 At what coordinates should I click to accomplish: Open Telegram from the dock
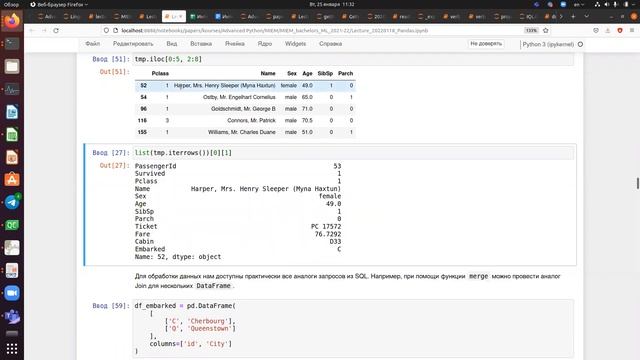pyautogui.click(x=12, y=202)
